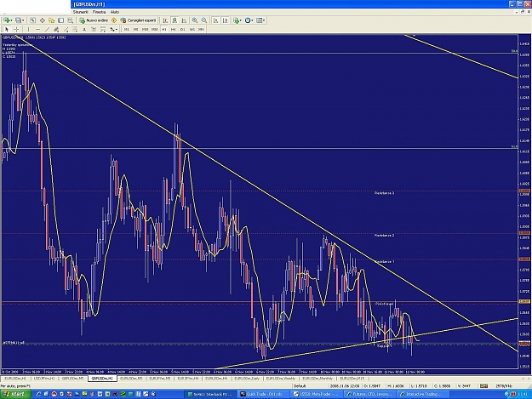Select the Crosshair tool
Viewport: 532px width, 399px height.
point(16,29)
